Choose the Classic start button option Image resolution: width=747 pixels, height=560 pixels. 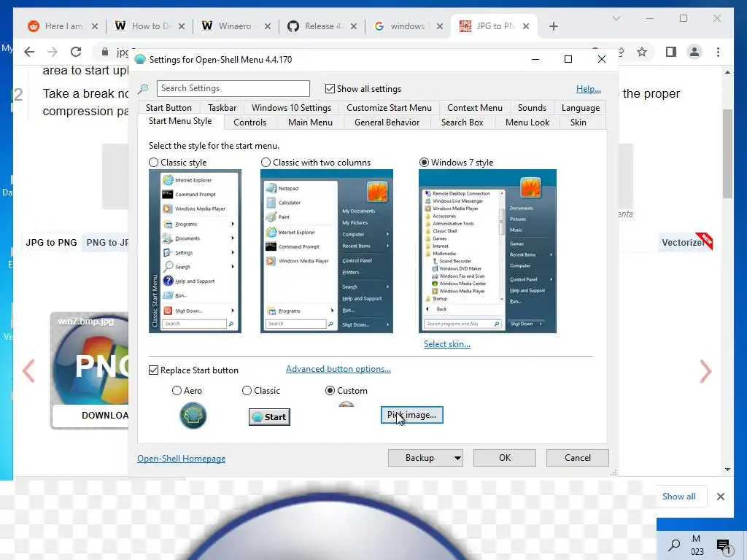pos(247,391)
